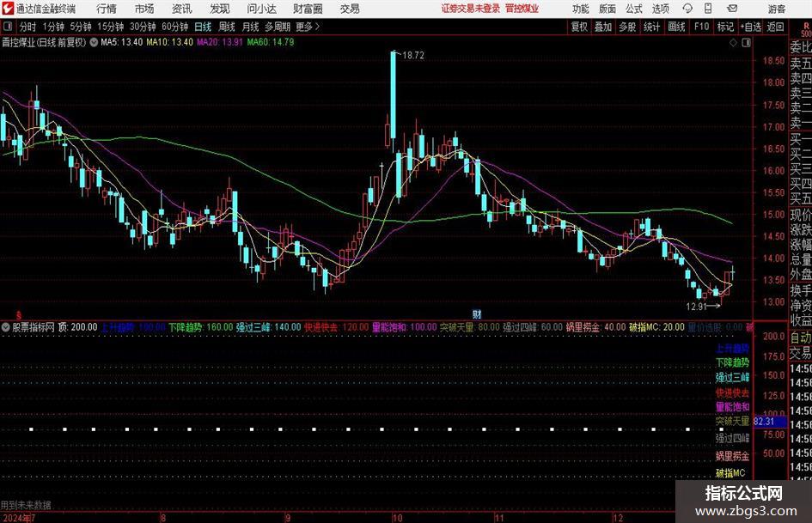Switch to the 周线 weekly tab
Image resolution: width=812 pixels, height=523 pixels.
pos(227,27)
